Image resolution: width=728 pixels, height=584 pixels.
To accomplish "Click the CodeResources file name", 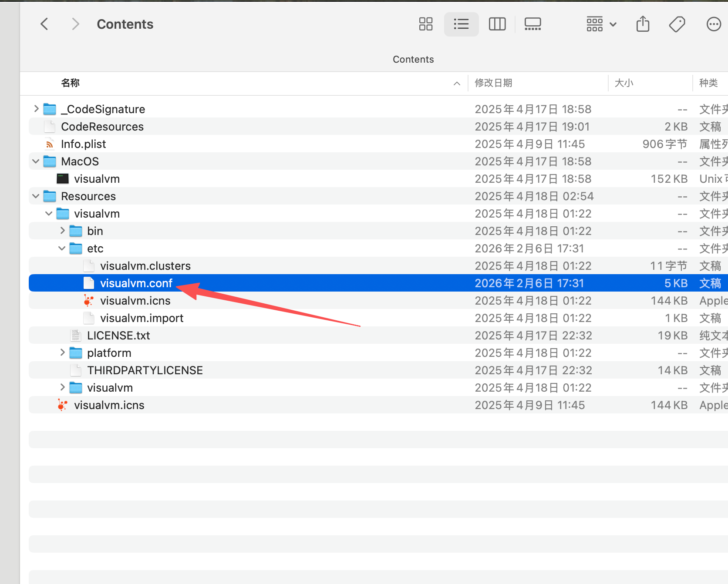I will (102, 127).
